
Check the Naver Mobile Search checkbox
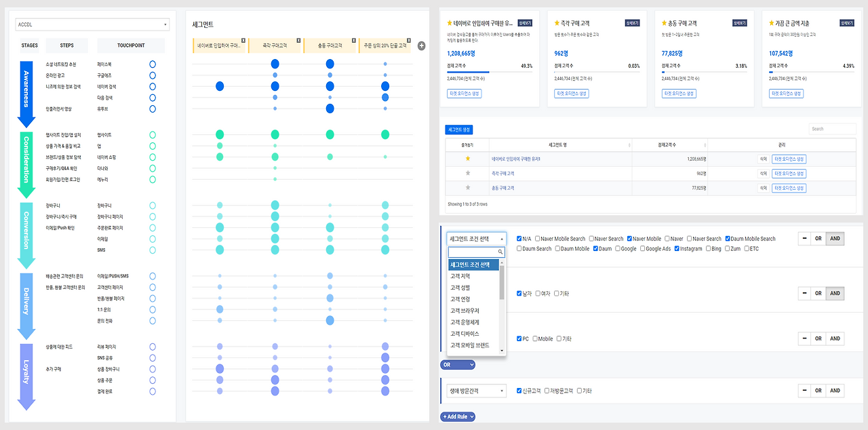click(538, 239)
